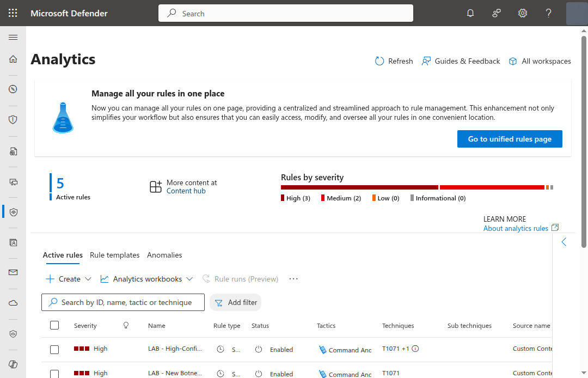Open the Cloud apps icon in sidebar

click(x=13, y=303)
